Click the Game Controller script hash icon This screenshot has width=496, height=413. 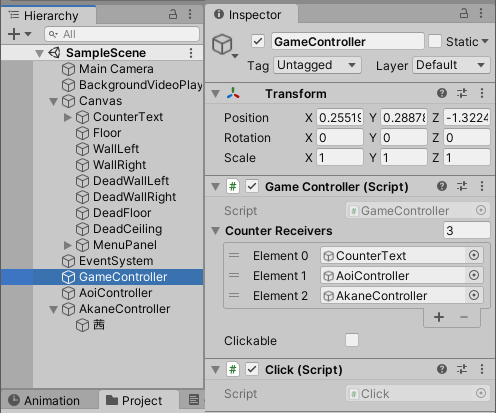click(233, 186)
